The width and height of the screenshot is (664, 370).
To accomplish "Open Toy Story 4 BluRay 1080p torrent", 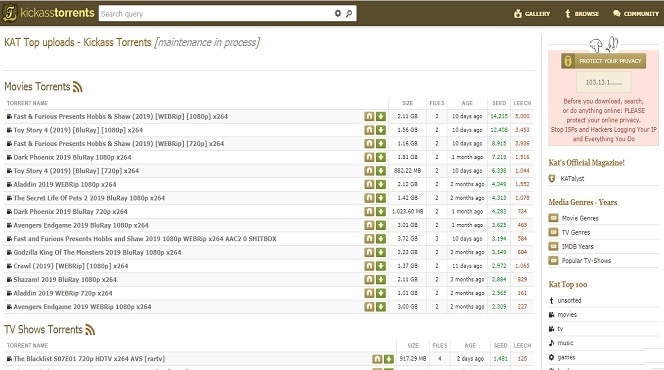I will [x=78, y=130].
